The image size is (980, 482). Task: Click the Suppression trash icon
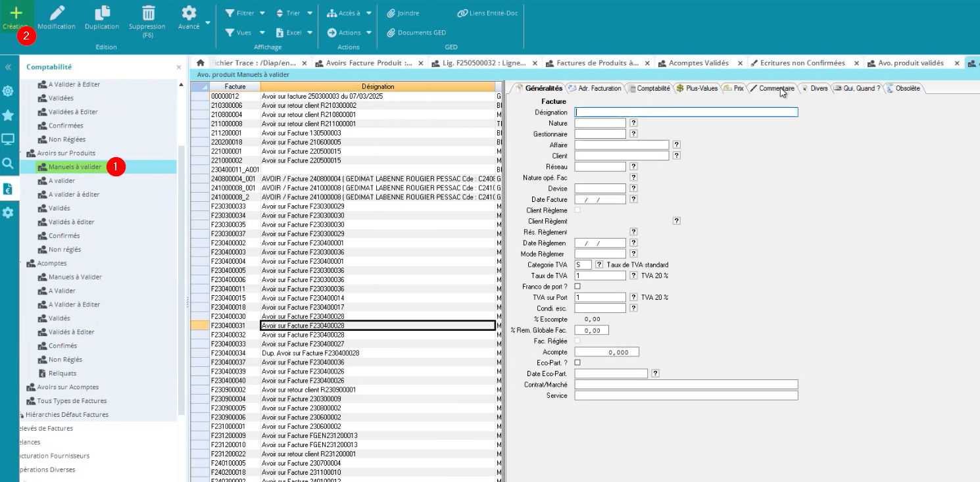point(149,12)
